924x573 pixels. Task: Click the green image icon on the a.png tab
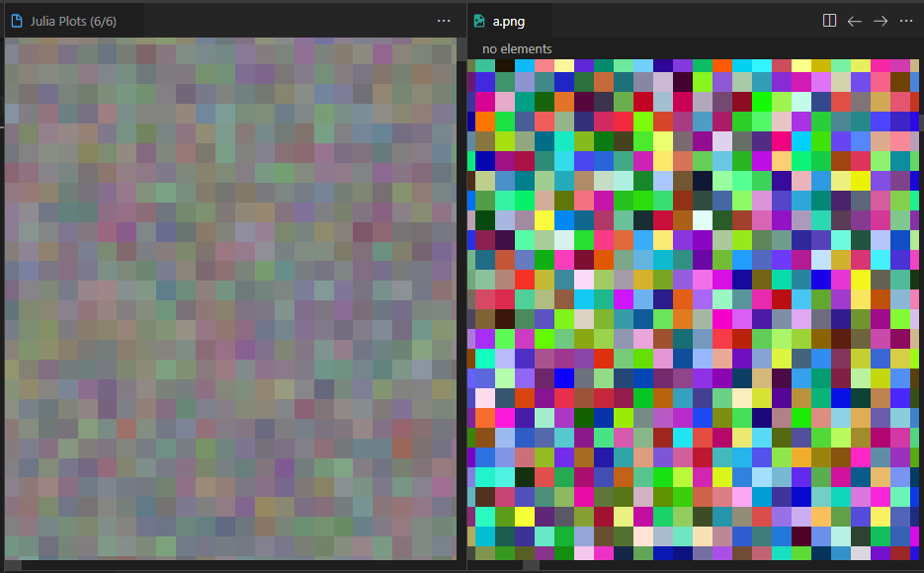(480, 19)
